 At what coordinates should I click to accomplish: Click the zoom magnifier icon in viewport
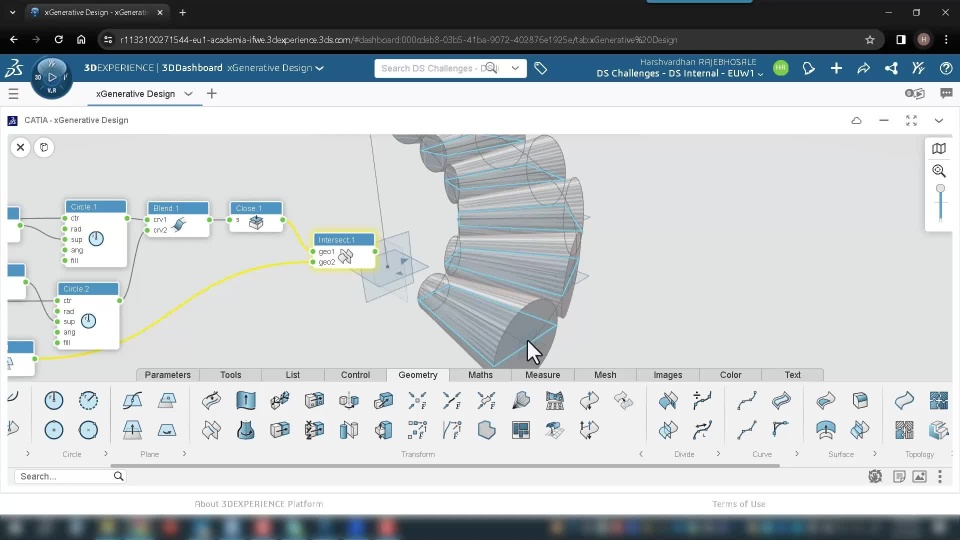(x=939, y=171)
